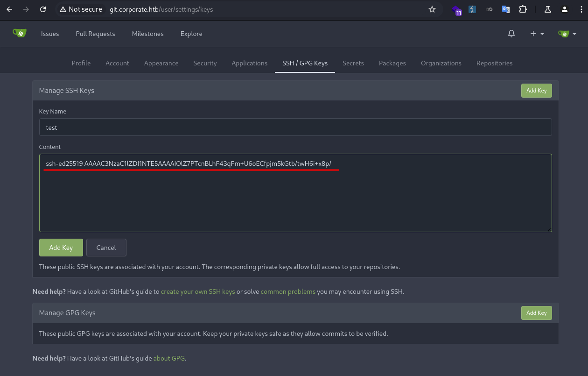Viewport: 588px width, 376px height.
Task: Click Add Key in Manage GPG Keys
Action: [536, 313]
